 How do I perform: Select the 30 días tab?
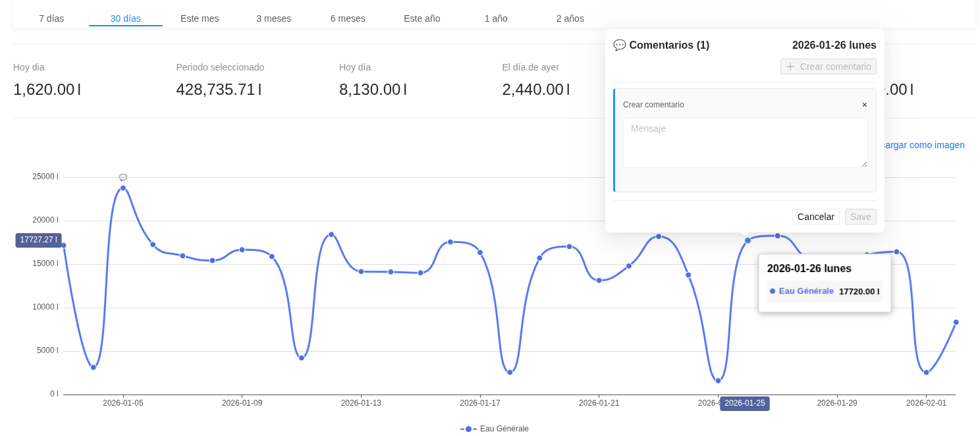point(125,18)
